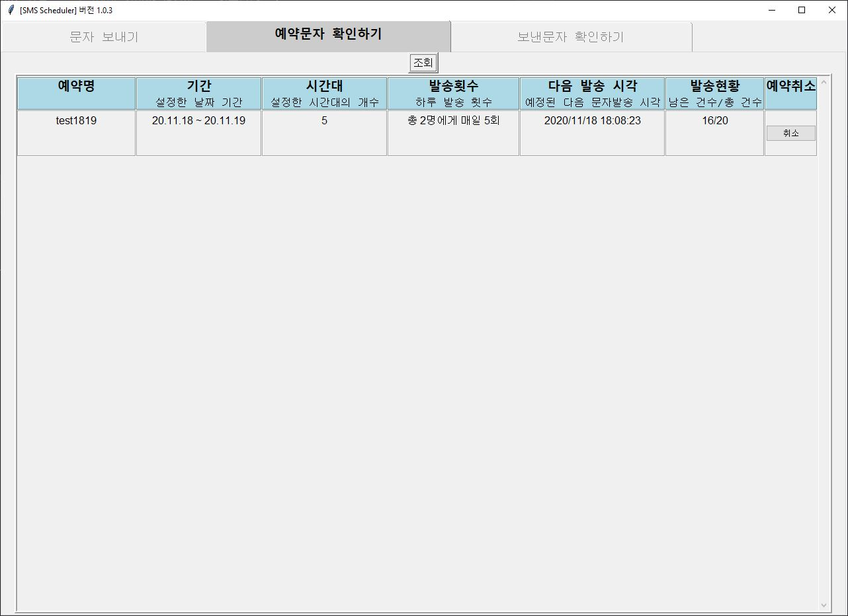This screenshot has width=848, height=616.
Task: Click the 조회 button
Action: point(423,63)
